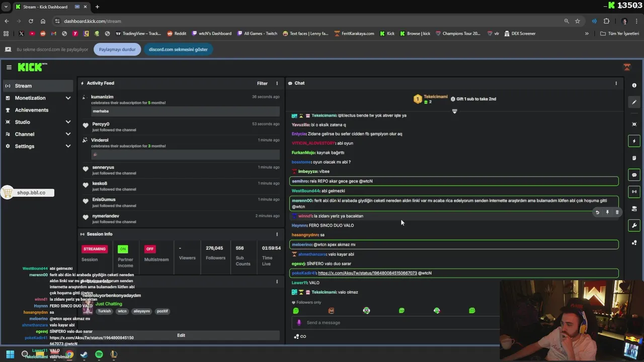Click the leaderboard collapse arrow under Tekelcimami

coord(454,111)
